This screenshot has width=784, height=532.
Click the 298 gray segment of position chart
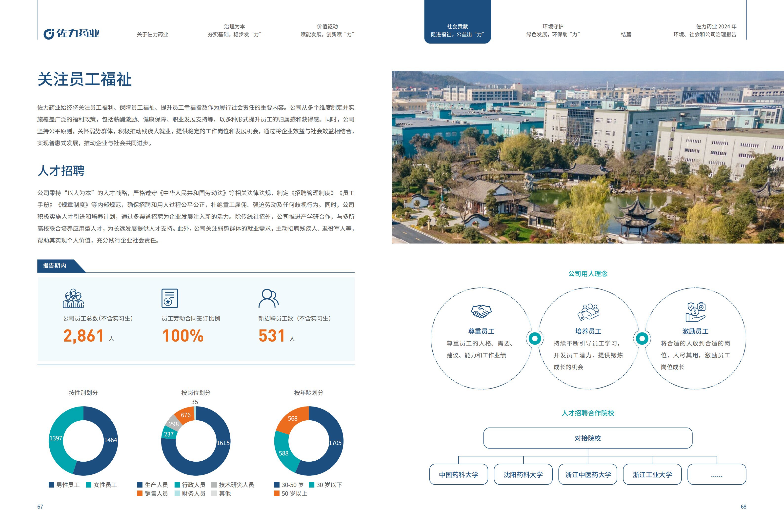coord(174,424)
